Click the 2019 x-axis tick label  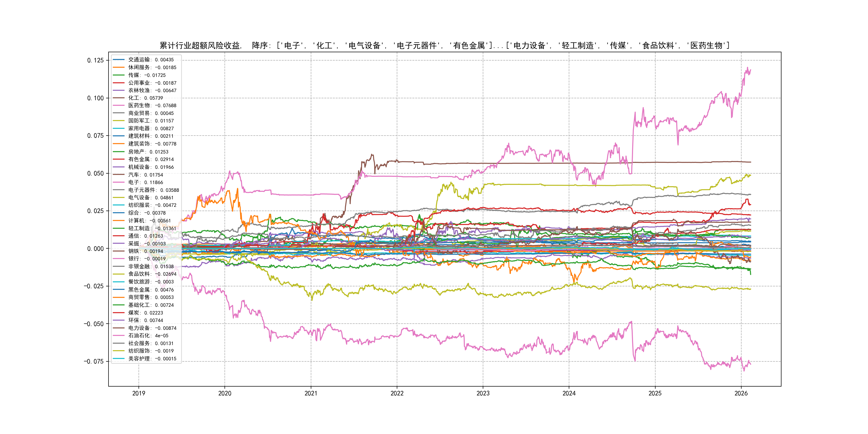click(139, 393)
